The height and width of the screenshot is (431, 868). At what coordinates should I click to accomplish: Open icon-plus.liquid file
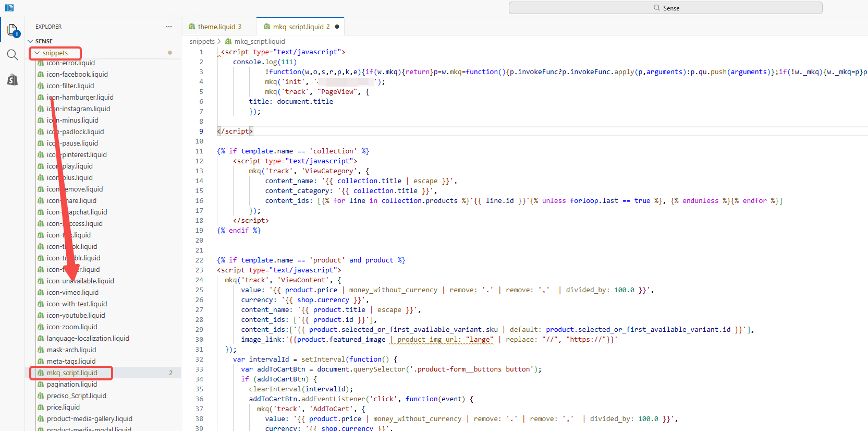coord(70,178)
